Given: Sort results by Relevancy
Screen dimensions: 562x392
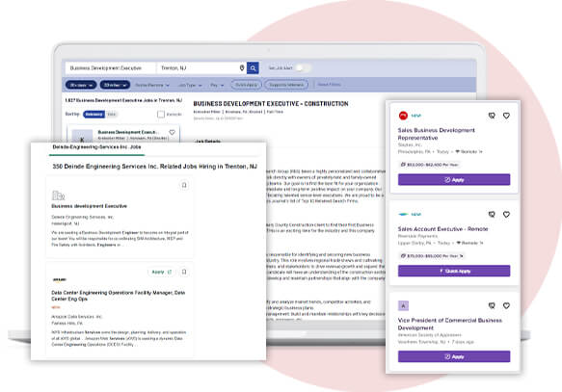Looking at the screenshot, I should click(x=94, y=115).
